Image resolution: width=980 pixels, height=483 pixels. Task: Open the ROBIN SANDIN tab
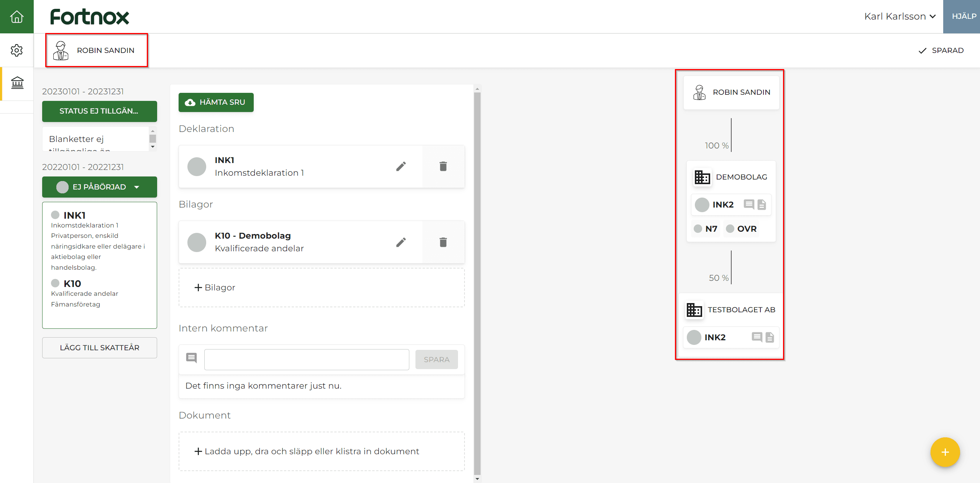tap(97, 50)
